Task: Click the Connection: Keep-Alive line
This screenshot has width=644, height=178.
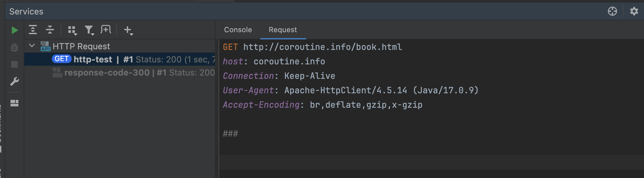Action: 279,76
